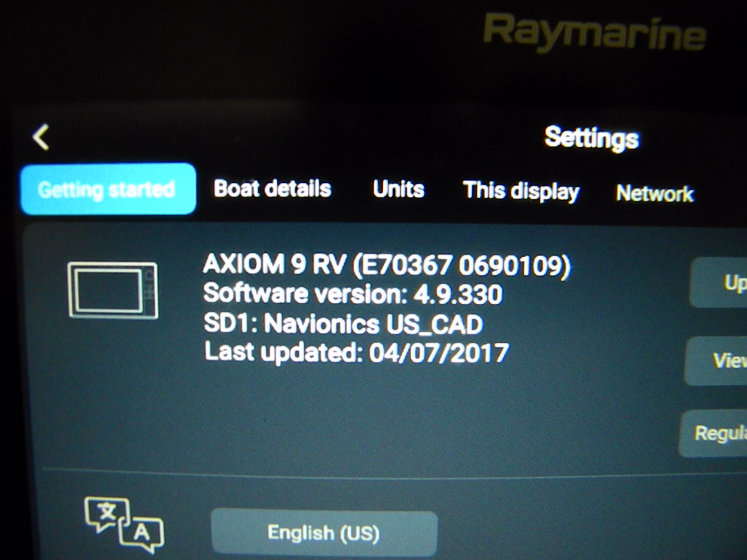Open the English (US) language selector
The image size is (747, 560).
[x=324, y=533]
